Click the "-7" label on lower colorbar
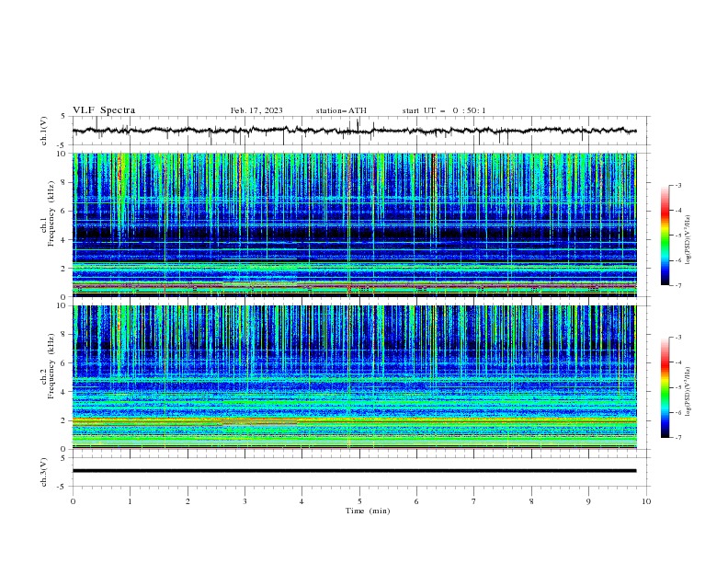 [x=678, y=438]
